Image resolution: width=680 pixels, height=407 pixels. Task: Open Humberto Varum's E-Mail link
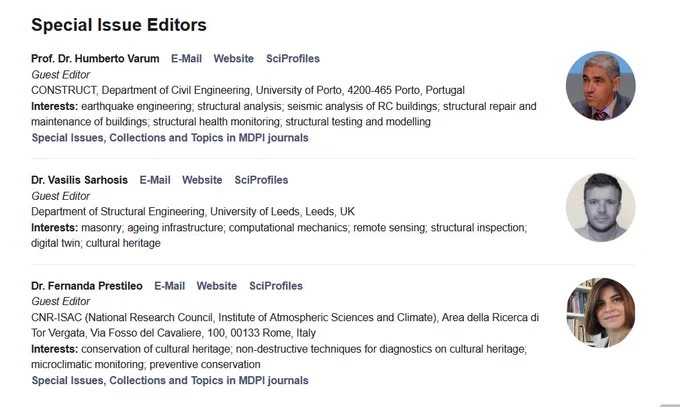click(186, 59)
